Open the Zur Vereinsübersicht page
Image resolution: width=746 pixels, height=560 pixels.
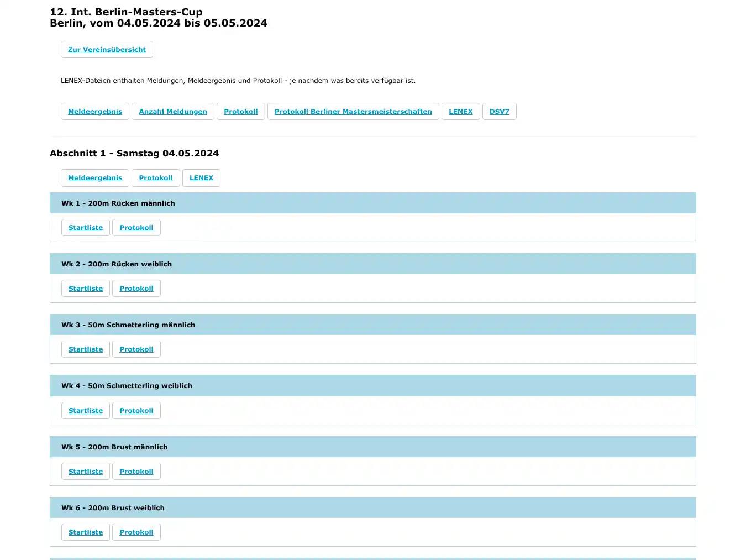107,49
